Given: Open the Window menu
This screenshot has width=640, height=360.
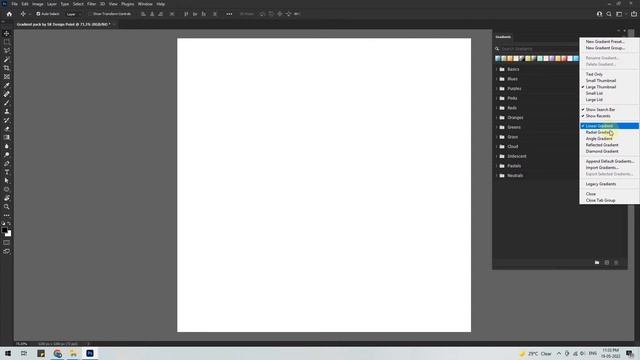Looking at the screenshot, I should (x=145, y=4).
